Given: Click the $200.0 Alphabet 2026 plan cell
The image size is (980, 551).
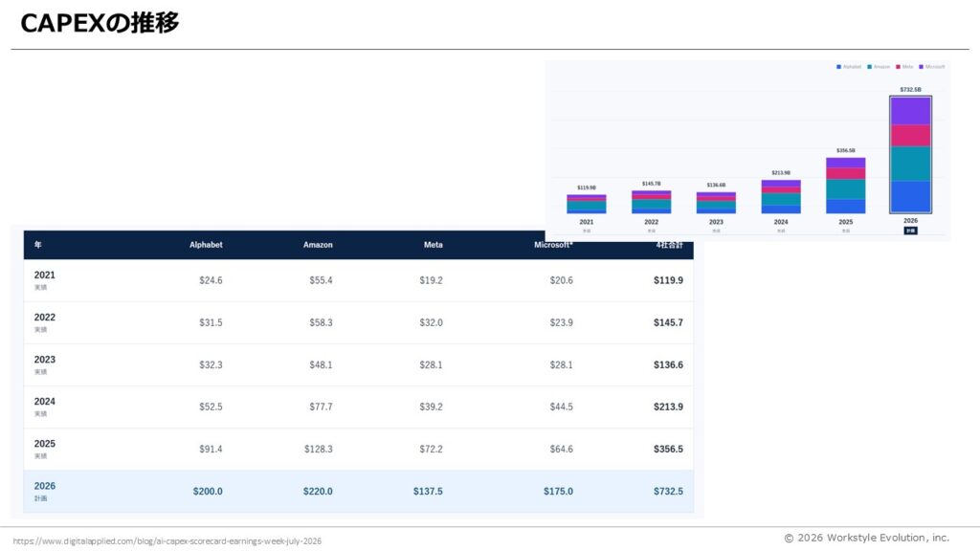Looking at the screenshot, I should [208, 492].
